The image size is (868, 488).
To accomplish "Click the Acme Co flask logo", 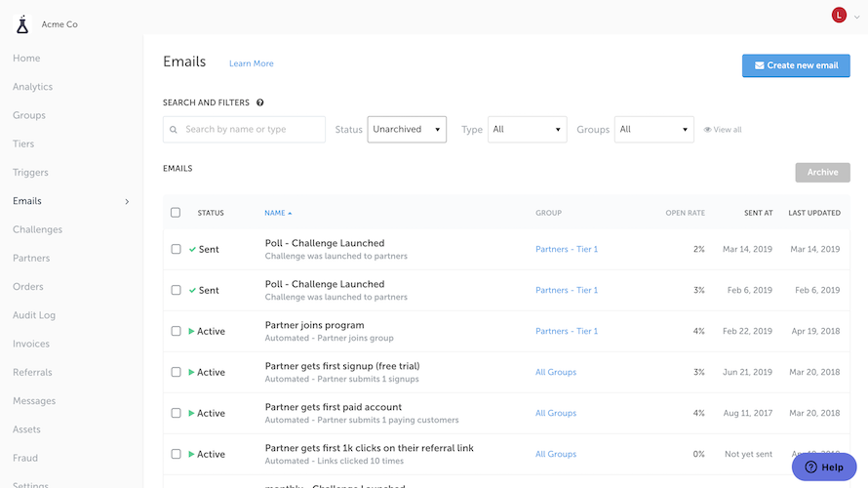I will pos(22,24).
